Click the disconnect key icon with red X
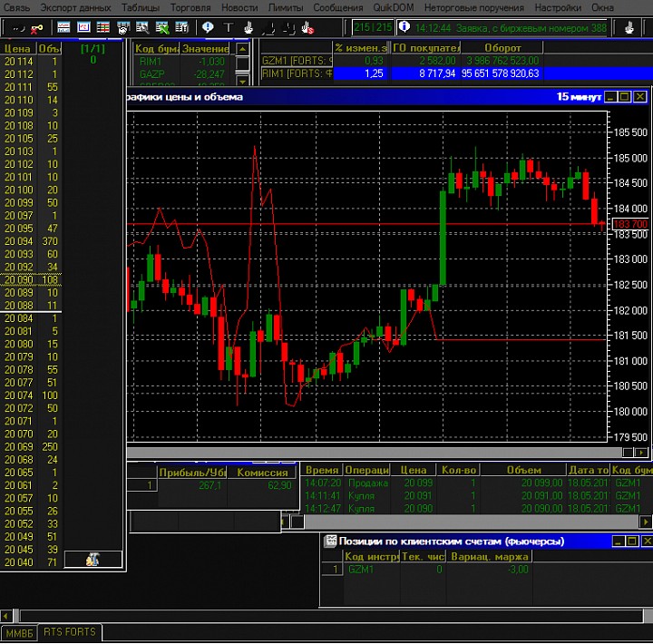 [x=37, y=27]
